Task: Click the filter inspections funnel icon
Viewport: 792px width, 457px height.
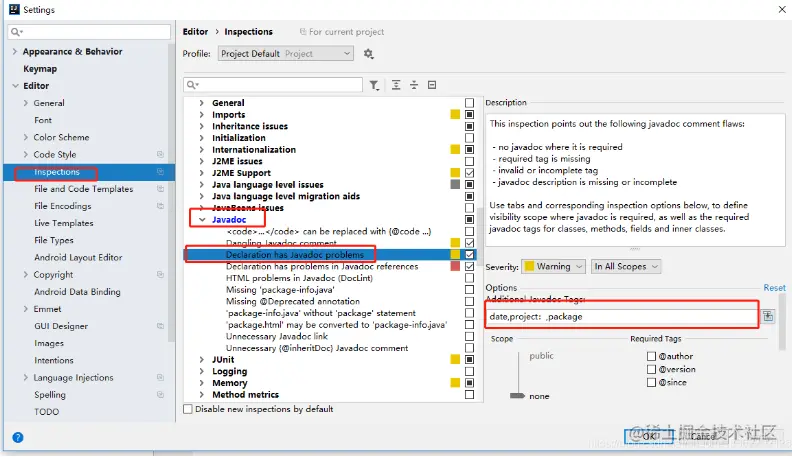Action: [x=374, y=85]
